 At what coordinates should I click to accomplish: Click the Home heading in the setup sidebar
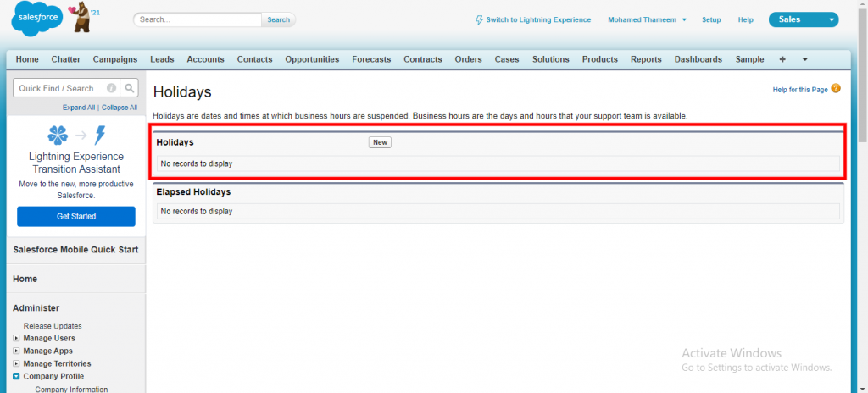tap(25, 279)
